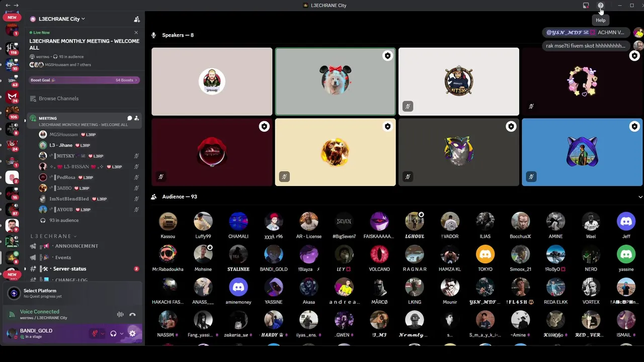Open the MITSKY speaker tile
This screenshot has height=362, width=644.
pos(459,81)
